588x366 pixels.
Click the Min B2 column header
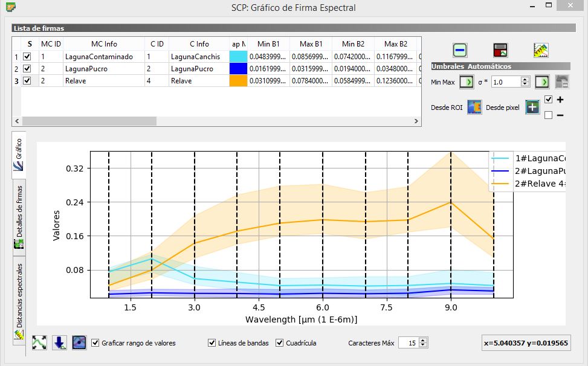coord(354,44)
